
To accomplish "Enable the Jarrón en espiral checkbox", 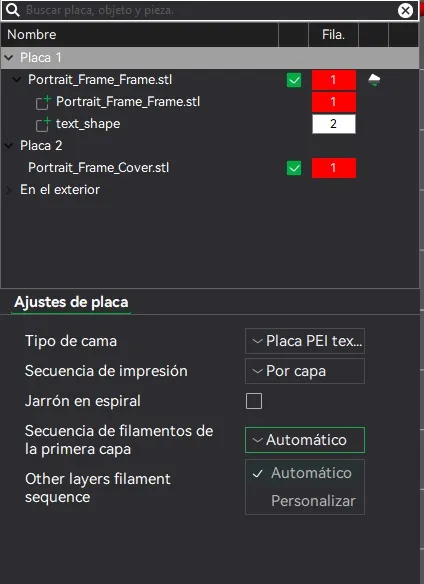I will point(254,401).
